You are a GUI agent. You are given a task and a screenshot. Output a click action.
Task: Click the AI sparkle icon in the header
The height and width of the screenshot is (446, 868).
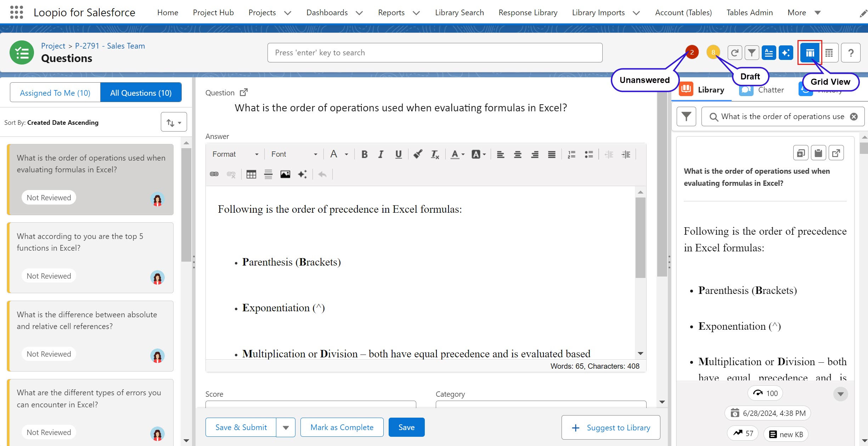pyautogui.click(x=786, y=53)
